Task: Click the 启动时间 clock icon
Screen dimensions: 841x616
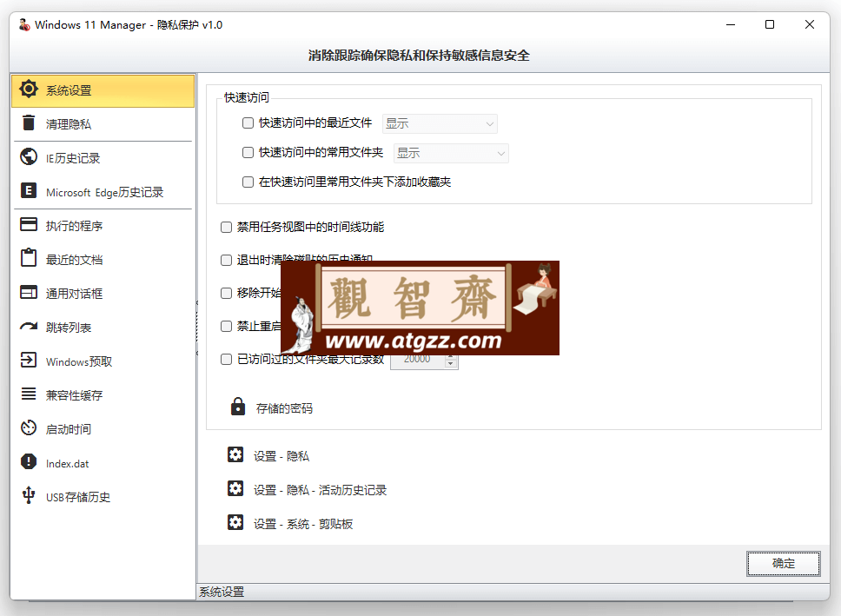Action: click(x=29, y=427)
